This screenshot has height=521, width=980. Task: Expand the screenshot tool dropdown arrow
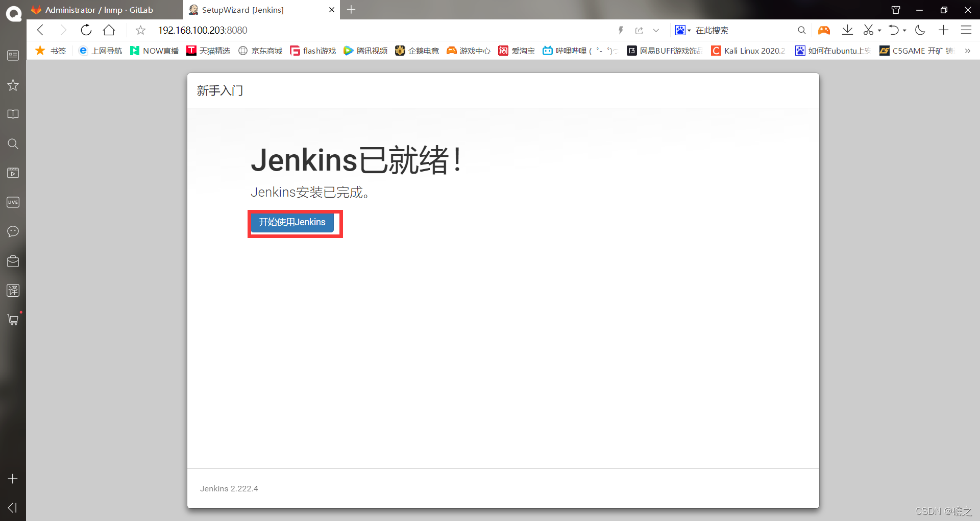(x=879, y=31)
